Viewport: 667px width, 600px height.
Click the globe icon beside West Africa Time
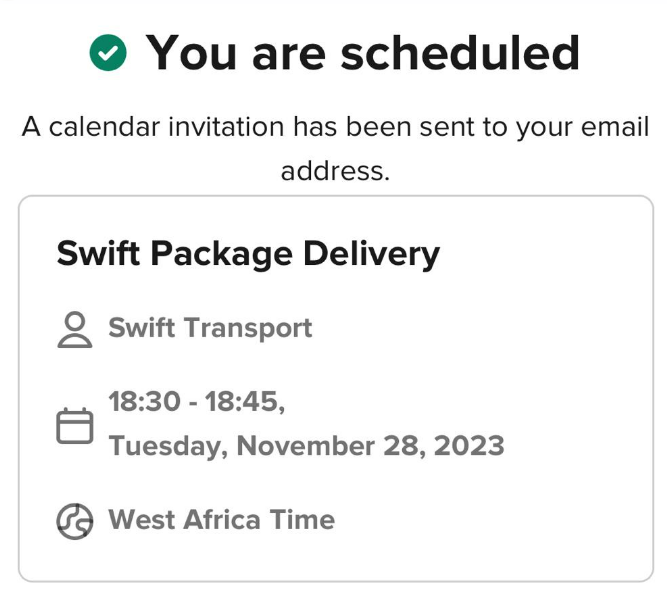[x=75, y=521]
